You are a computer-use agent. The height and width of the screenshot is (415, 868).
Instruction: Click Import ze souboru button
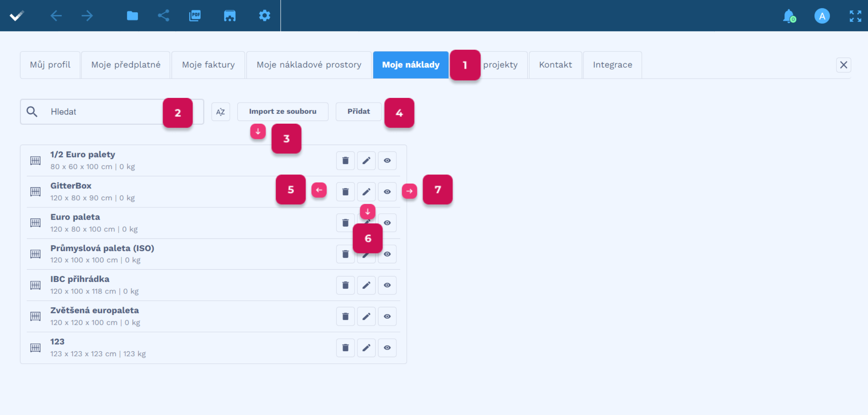pos(282,111)
